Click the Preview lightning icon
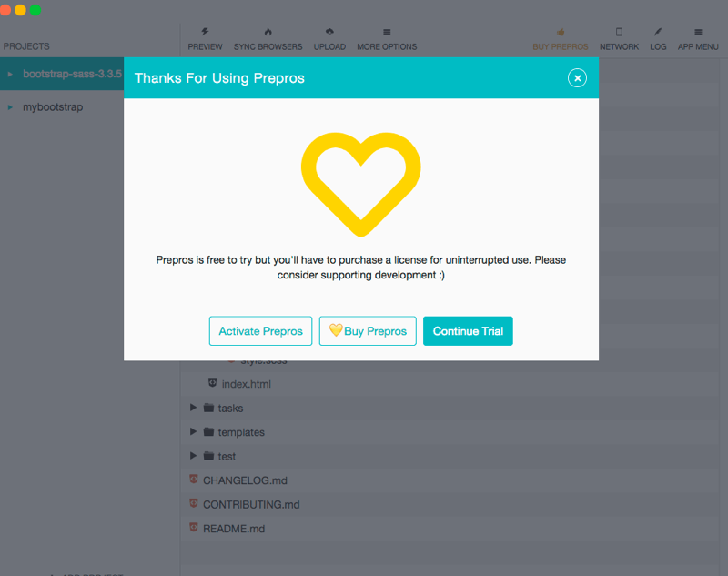Screen dimensions: 728x576 click(x=205, y=32)
